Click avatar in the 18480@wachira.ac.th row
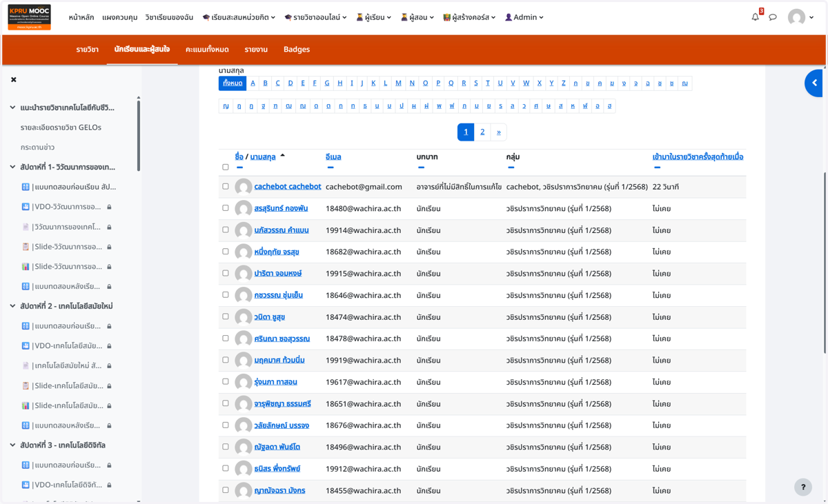The height and width of the screenshot is (504, 828). (243, 208)
